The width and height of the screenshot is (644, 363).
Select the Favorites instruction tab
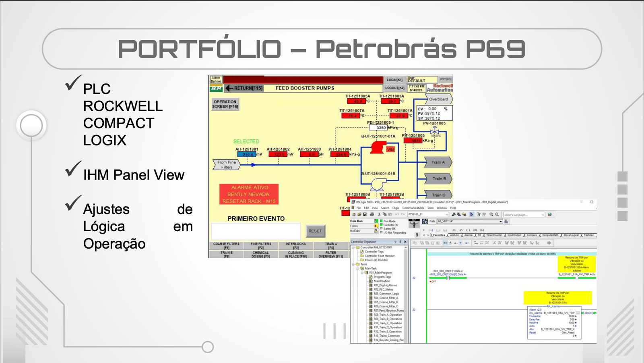[439, 235]
